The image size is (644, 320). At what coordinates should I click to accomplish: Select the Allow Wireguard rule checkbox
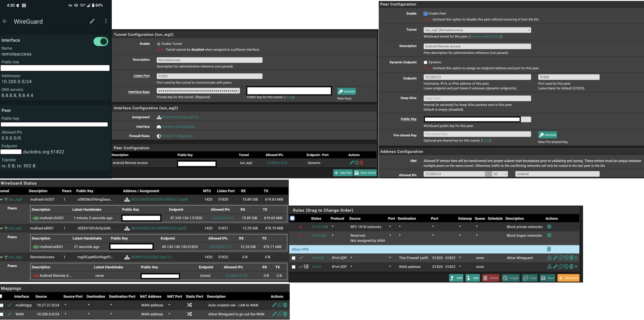[x=293, y=258]
